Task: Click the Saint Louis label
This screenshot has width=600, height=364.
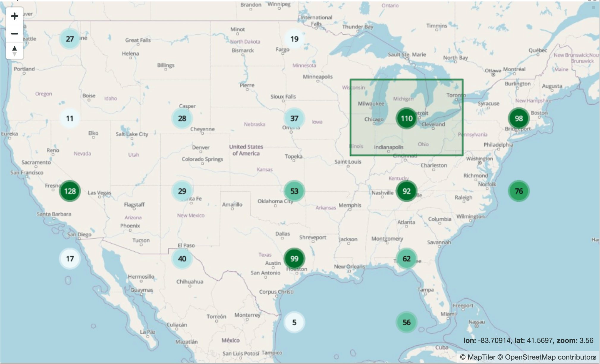Action: pyautogui.click(x=348, y=162)
